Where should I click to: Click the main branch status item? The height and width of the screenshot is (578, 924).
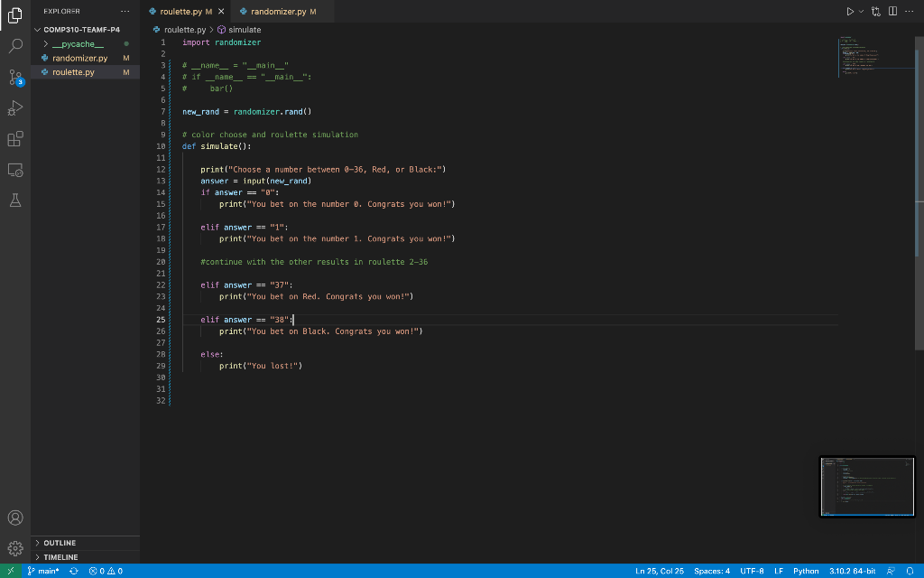[x=43, y=571]
